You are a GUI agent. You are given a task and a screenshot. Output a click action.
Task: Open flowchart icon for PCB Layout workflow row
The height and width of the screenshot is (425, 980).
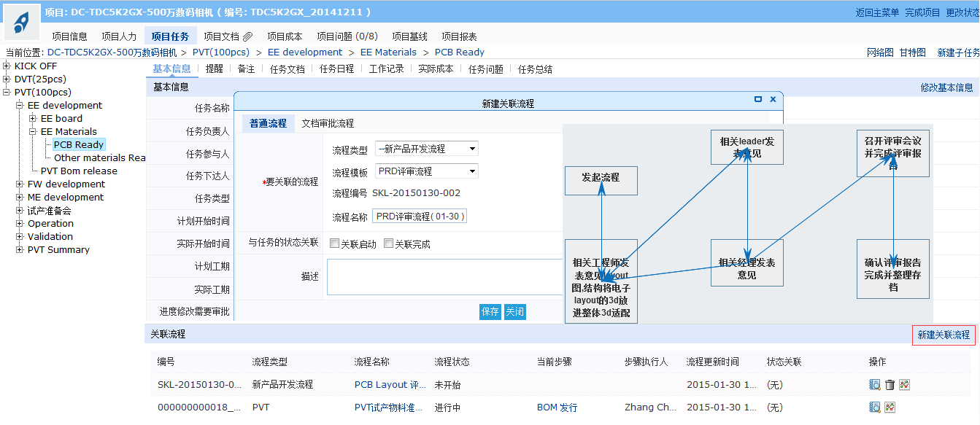904,385
